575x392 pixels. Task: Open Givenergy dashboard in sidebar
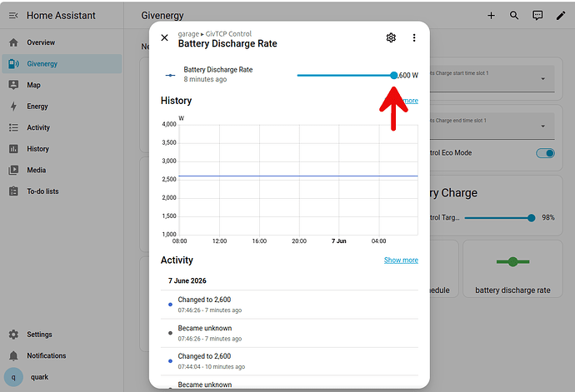tap(62, 64)
